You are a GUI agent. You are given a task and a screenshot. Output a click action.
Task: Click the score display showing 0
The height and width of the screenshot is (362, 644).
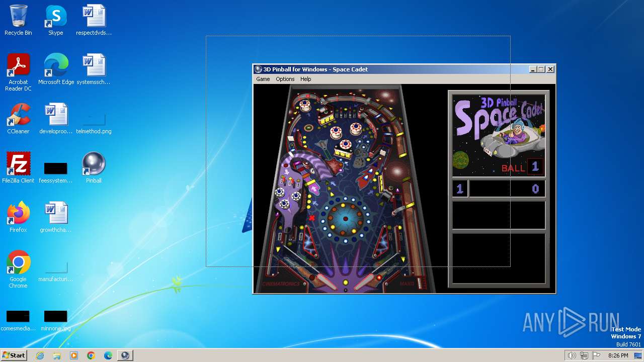507,189
